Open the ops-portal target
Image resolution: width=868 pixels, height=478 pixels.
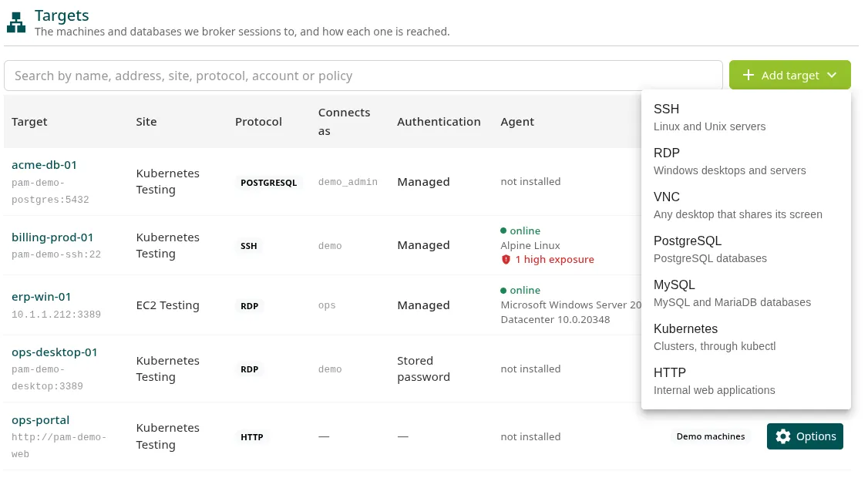pos(40,420)
